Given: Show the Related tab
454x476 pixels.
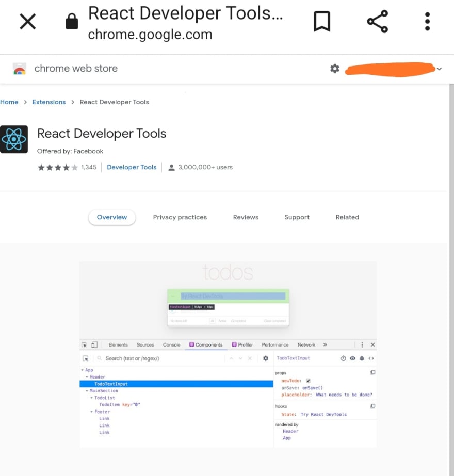Looking at the screenshot, I should click(347, 217).
